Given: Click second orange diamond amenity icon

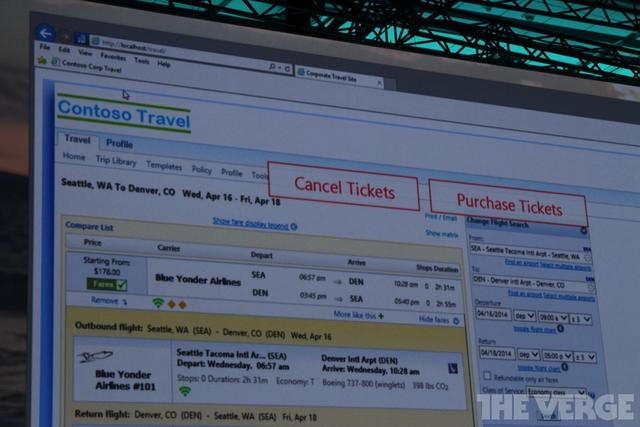Looking at the screenshot, I should click(x=182, y=305).
